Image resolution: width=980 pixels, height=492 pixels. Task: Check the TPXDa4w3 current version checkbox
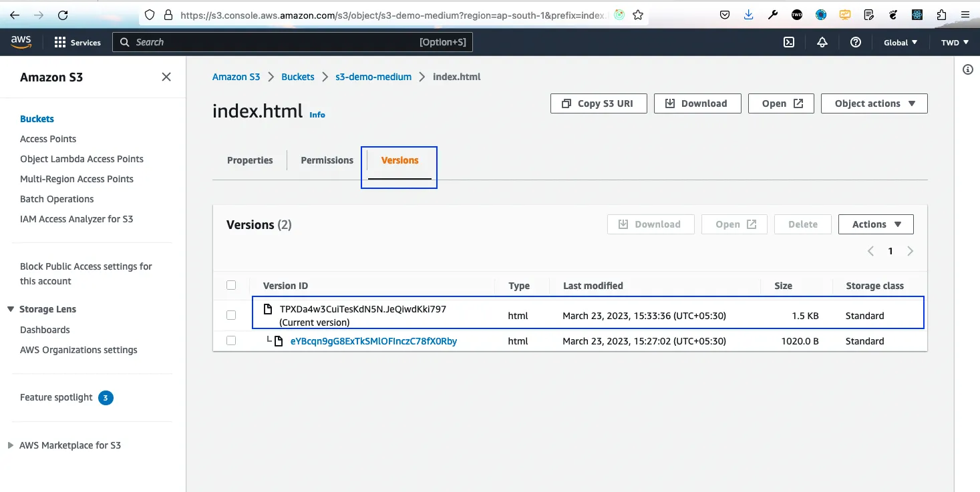[x=231, y=315]
